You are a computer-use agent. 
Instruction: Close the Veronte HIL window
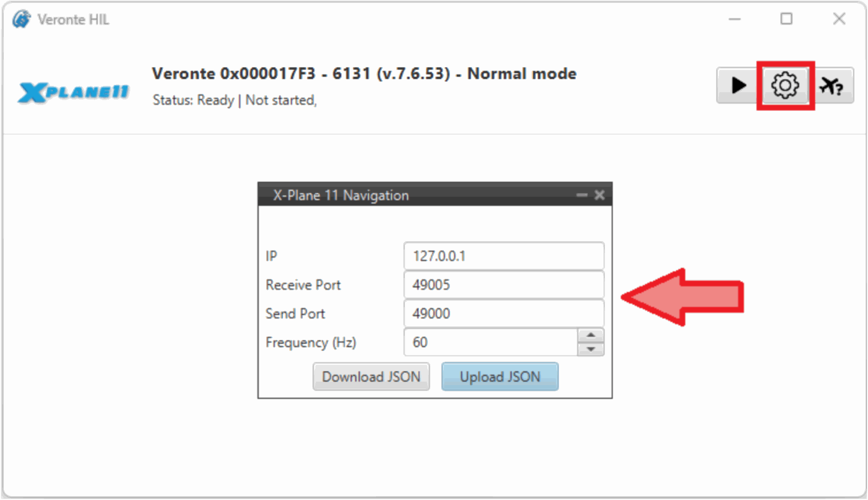click(839, 19)
